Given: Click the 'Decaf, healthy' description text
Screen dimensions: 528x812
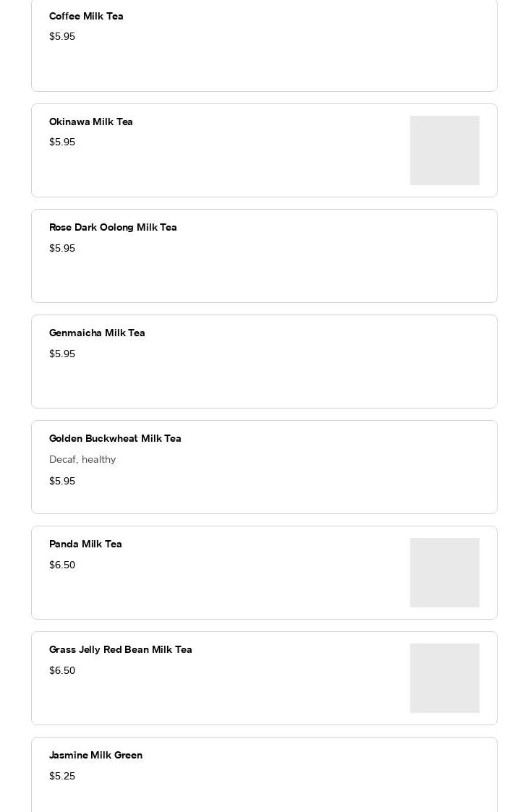Looking at the screenshot, I should point(82,459).
